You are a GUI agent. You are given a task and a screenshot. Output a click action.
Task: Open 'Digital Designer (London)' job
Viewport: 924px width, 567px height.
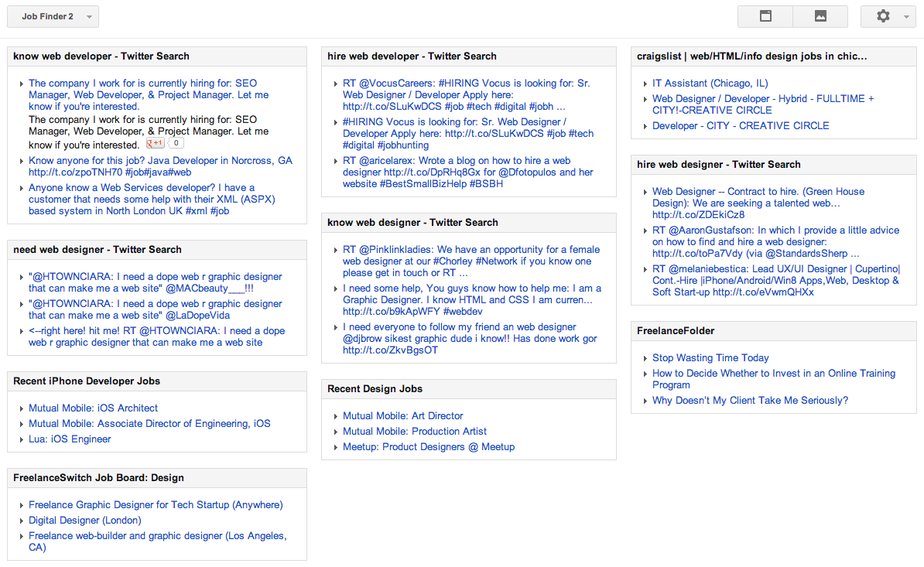(x=85, y=520)
